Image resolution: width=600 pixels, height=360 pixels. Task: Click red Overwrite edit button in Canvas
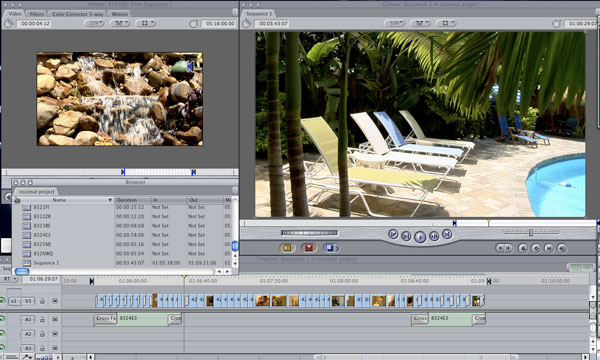309,248
